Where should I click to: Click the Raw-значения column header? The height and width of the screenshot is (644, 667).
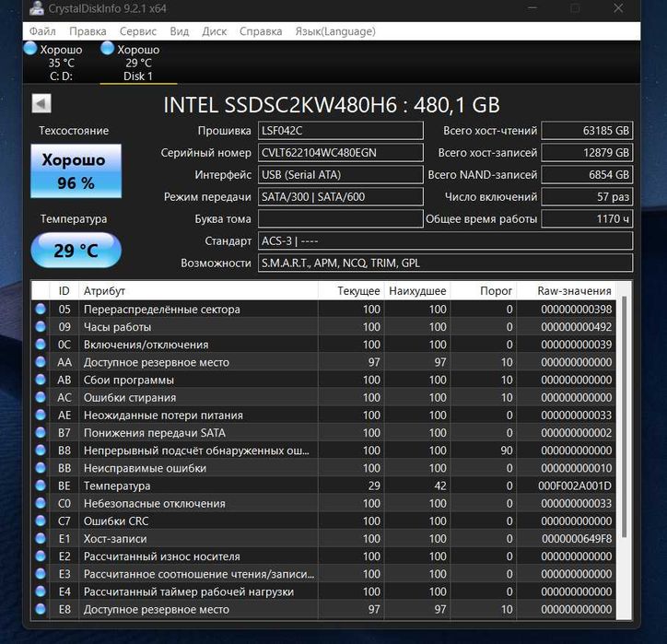tap(567, 291)
